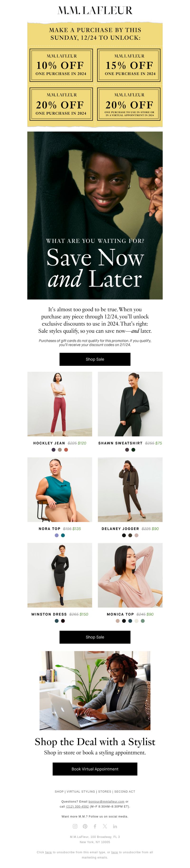Open the STORES footer link

(x=104, y=791)
